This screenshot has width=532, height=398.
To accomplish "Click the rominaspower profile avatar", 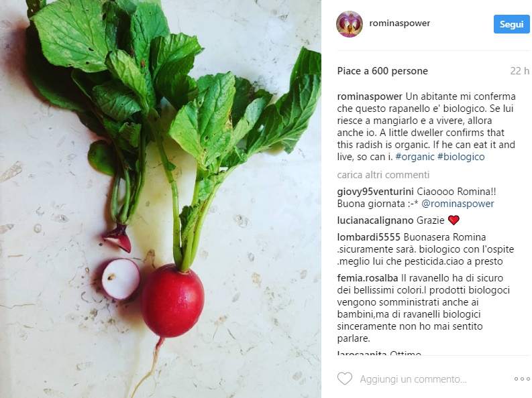I will 350,24.
